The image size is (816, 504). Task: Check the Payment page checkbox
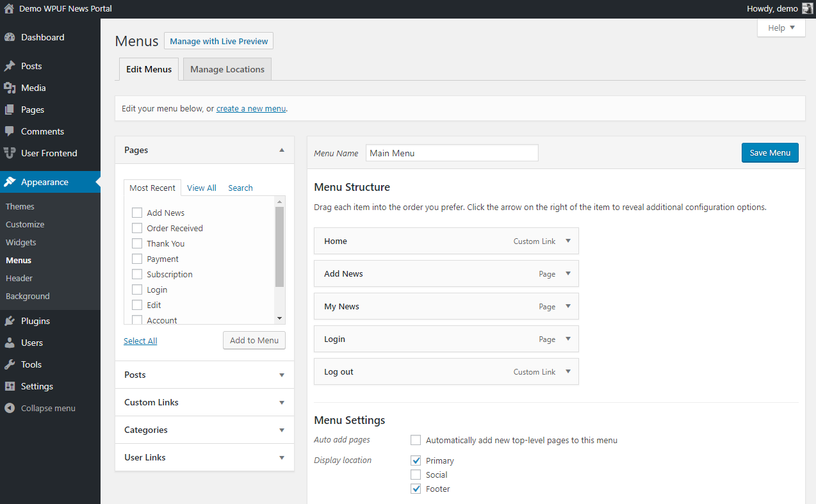[x=137, y=259]
